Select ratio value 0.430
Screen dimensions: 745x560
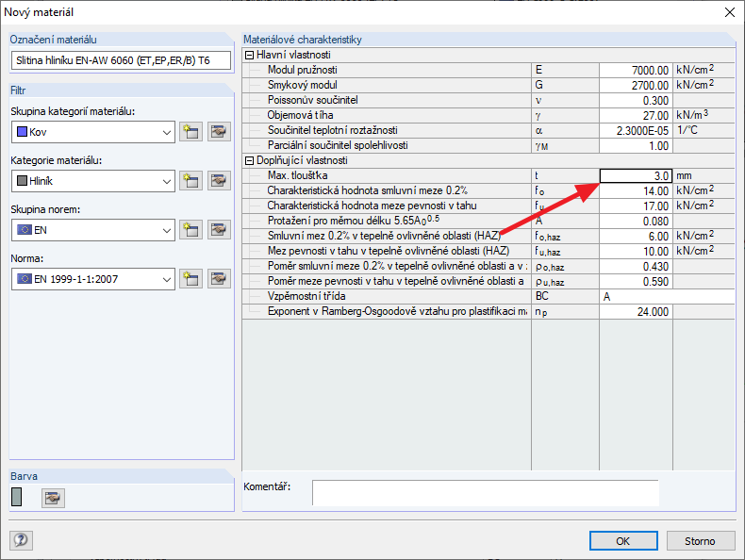(636, 267)
